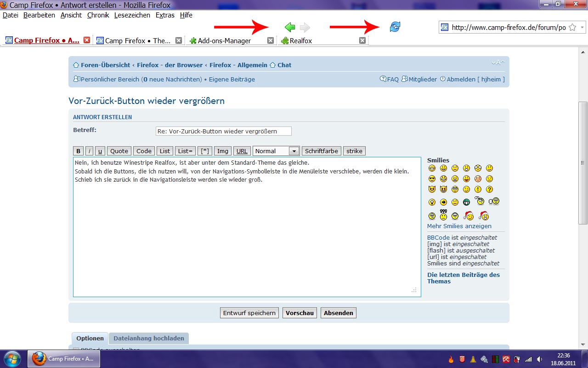
Task: Apply underline with the u button
Action: click(x=101, y=151)
